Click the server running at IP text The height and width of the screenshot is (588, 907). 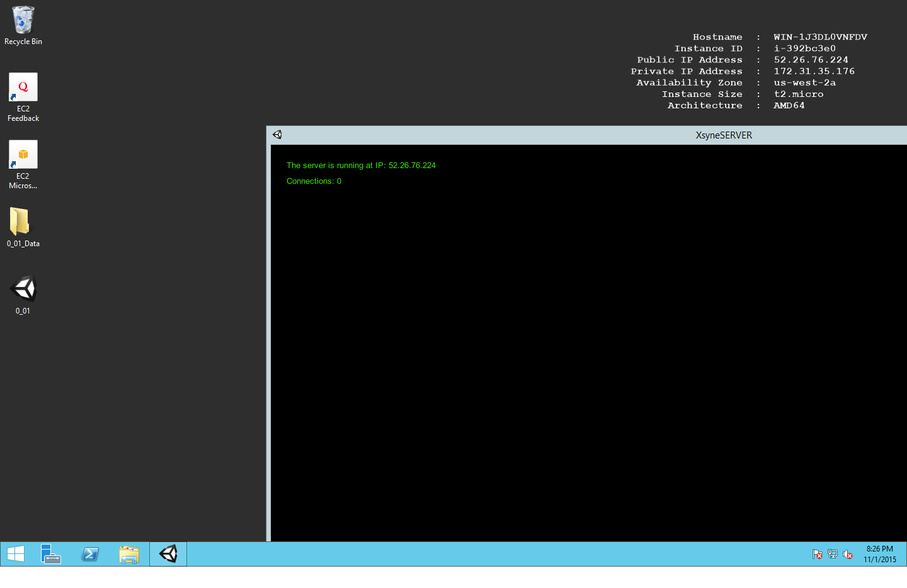(361, 166)
